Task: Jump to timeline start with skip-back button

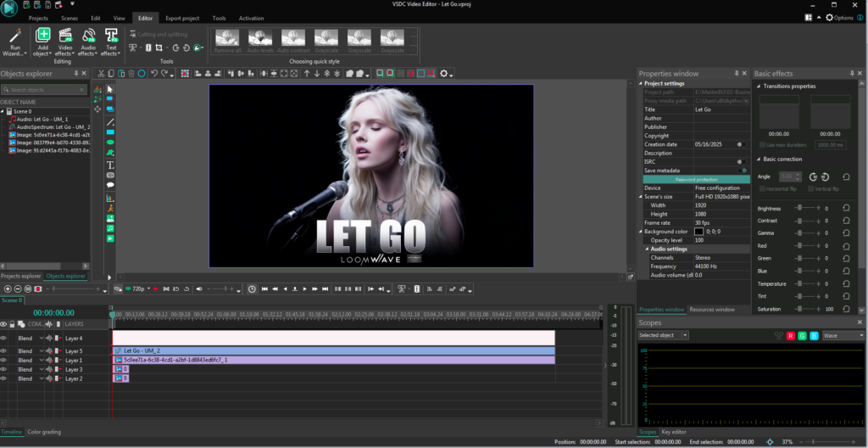Action: pyautogui.click(x=264, y=288)
